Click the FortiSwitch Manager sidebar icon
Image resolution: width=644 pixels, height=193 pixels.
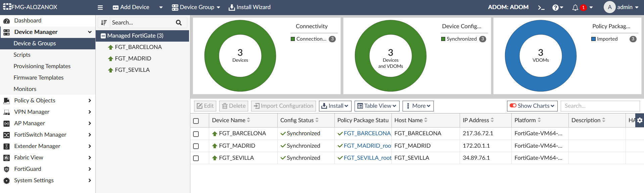point(7,135)
